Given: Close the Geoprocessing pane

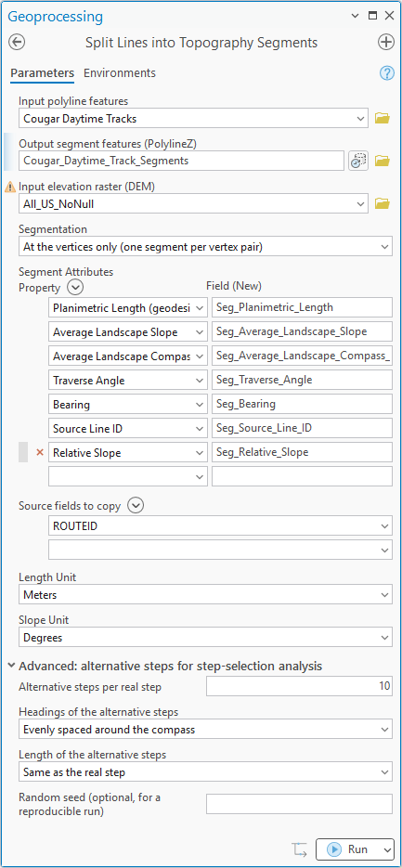Looking at the screenshot, I should [x=388, y=16].
